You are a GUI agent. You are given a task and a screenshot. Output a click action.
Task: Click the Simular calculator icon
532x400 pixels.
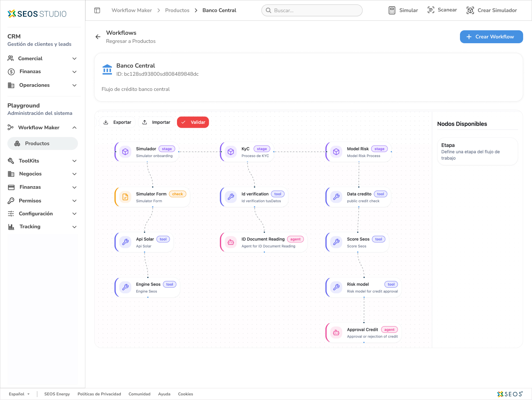point(392,10)
